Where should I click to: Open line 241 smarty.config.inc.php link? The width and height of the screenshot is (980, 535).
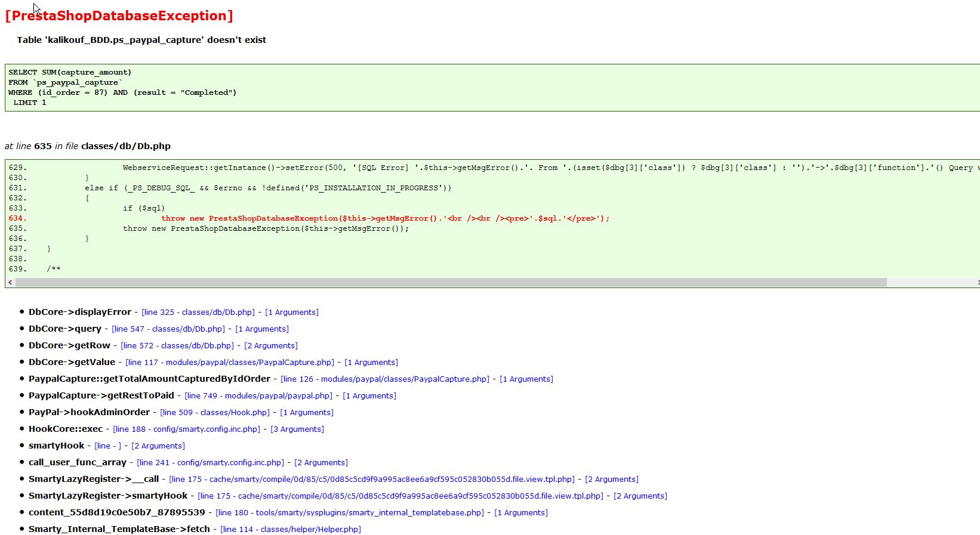click(210, 462)
